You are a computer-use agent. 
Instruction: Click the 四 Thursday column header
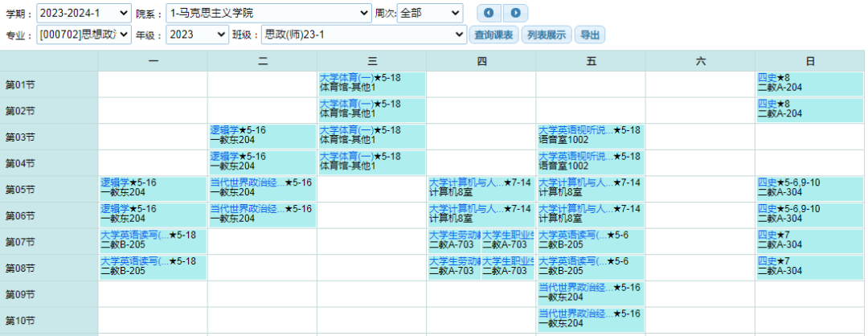tap(481, 61)
